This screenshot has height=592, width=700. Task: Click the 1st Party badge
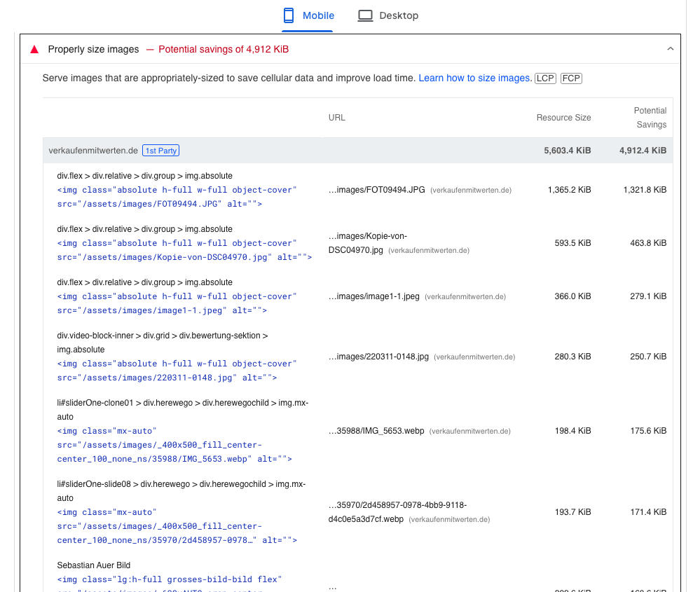coord(160,151)
